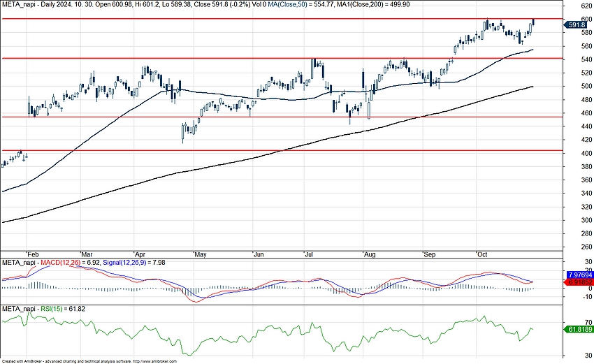This screenshot has width=594, height=364.
Task: Click the Apr label on the time axis
Action: coord(140,254)
